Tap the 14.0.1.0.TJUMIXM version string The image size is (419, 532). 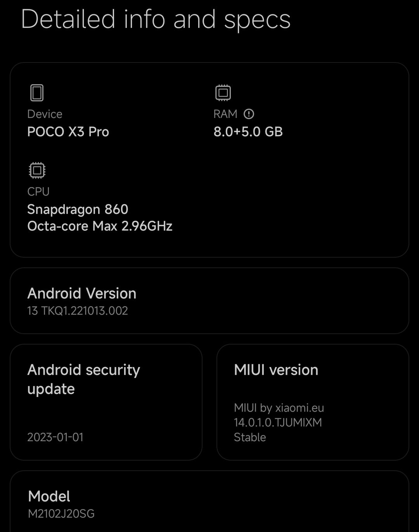(278, 423)
